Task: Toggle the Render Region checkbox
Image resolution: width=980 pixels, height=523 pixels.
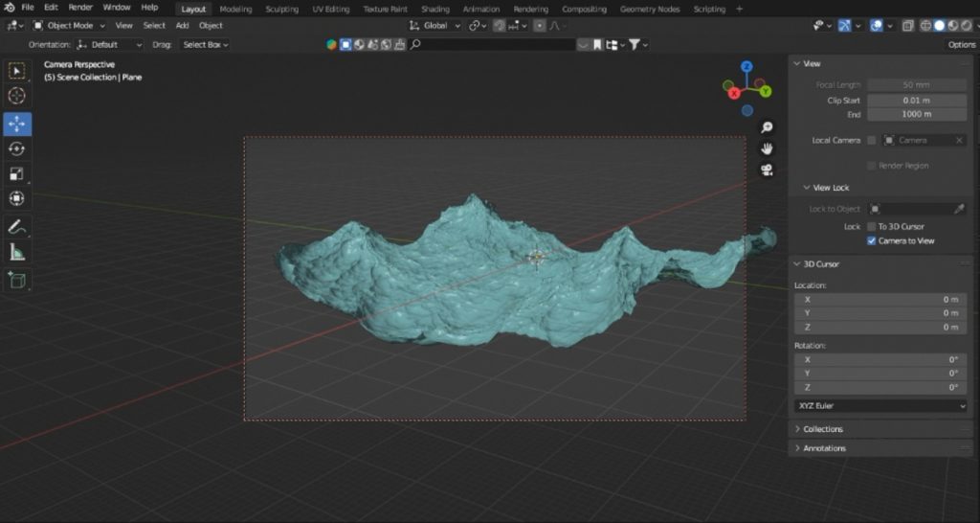Action: (x=871, y=166)
